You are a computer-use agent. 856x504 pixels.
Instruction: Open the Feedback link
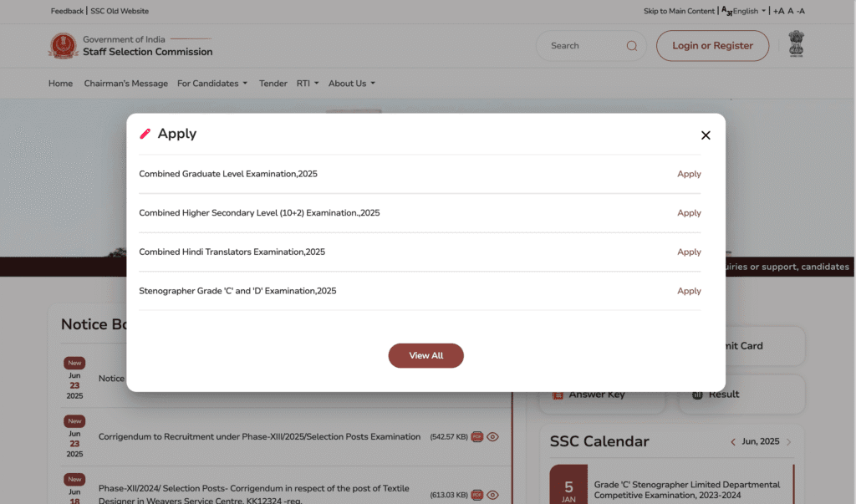pyautogui.click(x=67, y=11)
